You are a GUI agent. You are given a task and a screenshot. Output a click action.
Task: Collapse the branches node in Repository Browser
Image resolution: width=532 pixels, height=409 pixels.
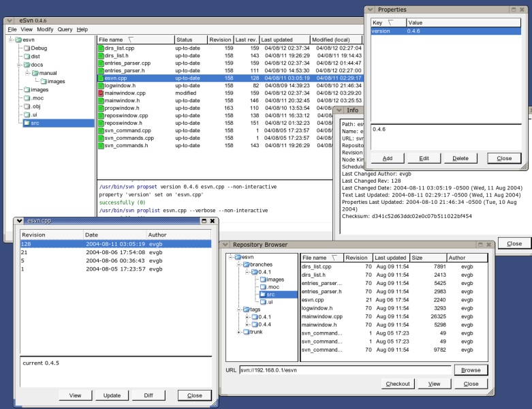239,264
